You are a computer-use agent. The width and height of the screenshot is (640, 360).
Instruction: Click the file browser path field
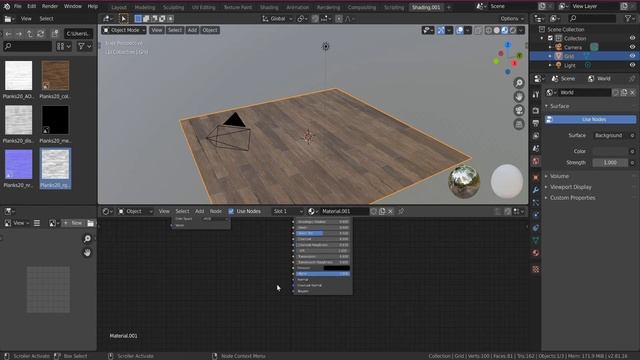click(78, 34)
